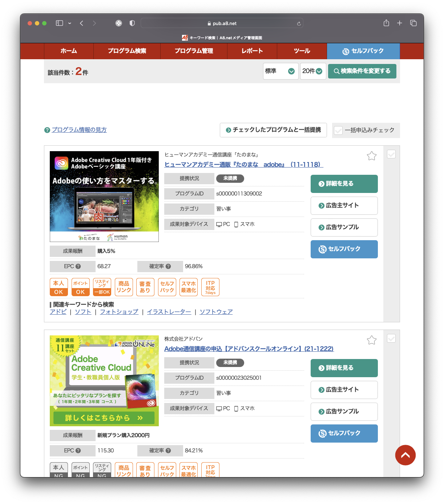Open the プログラム管理 navigation tab

tap(194, 51)
